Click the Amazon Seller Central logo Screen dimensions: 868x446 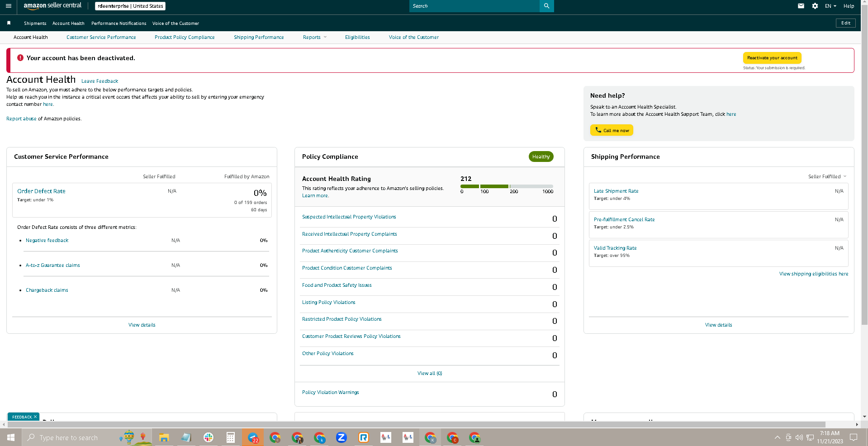pos(52,6)
